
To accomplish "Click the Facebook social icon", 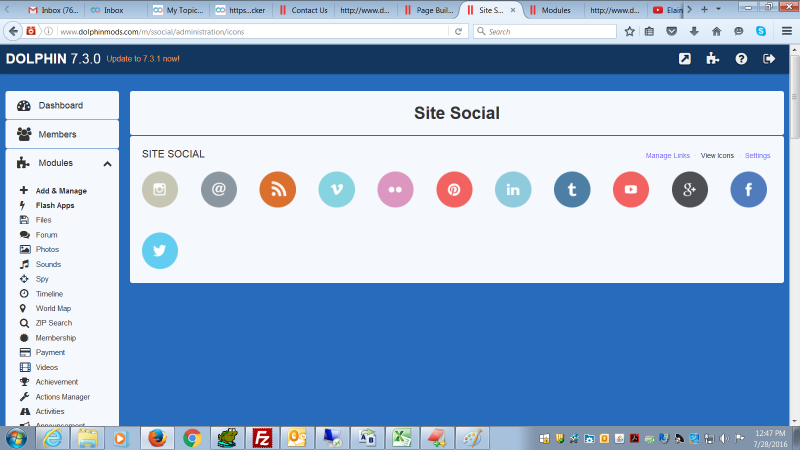I will (x=748, y=189).
